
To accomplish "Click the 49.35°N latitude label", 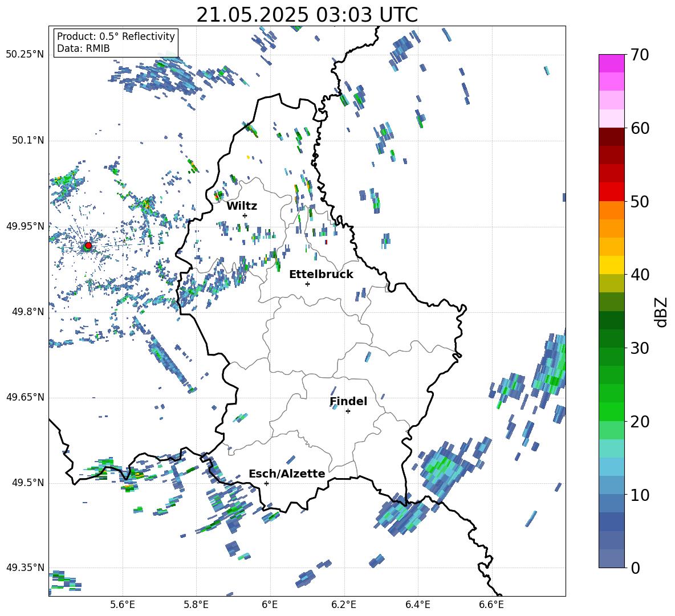I will tap(25, 568).
